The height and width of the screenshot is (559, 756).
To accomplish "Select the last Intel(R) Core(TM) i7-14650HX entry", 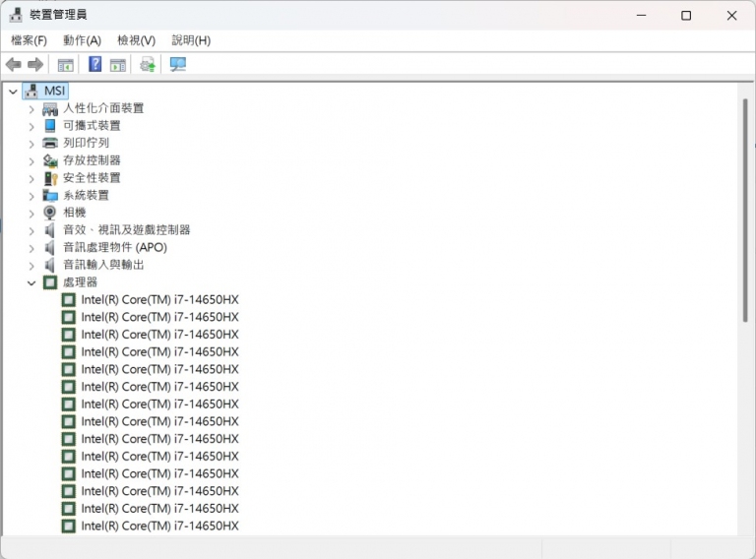I will pos(159,526).
